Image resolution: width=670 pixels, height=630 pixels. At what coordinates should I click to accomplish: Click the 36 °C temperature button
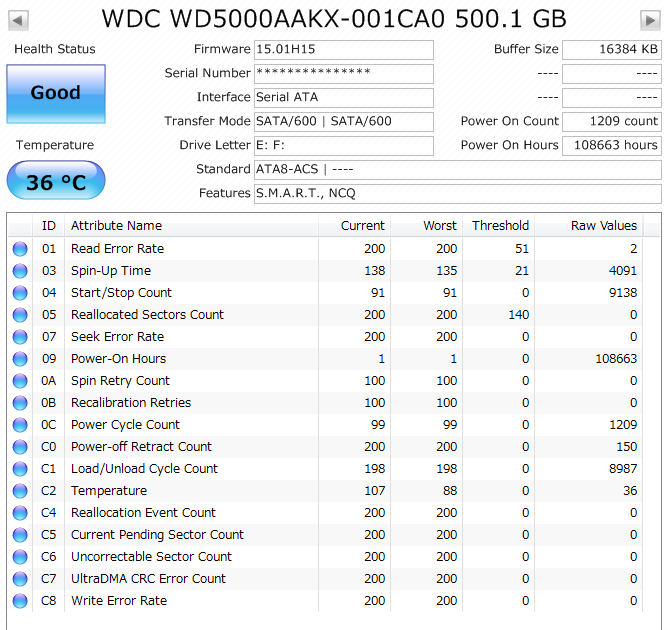point(56,181)
